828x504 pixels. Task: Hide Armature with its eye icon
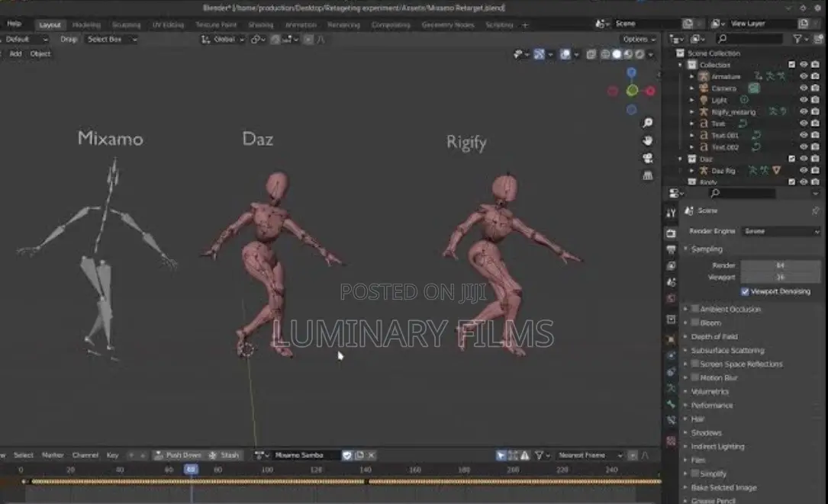804,76
